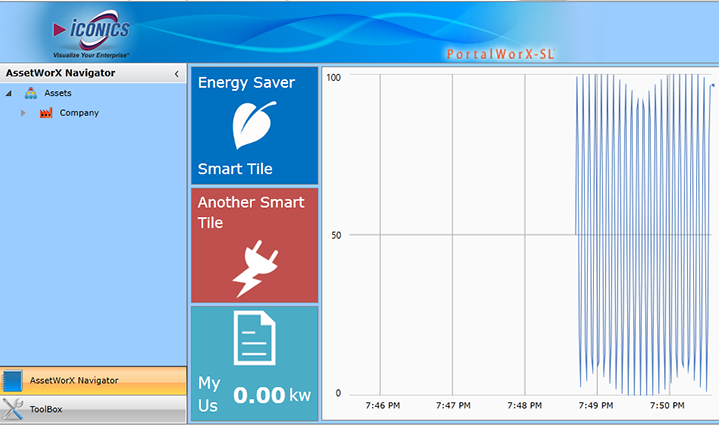Click the 7:49 PM time axis label
This screenshot has width=720, height=425.
pos(596,406)
